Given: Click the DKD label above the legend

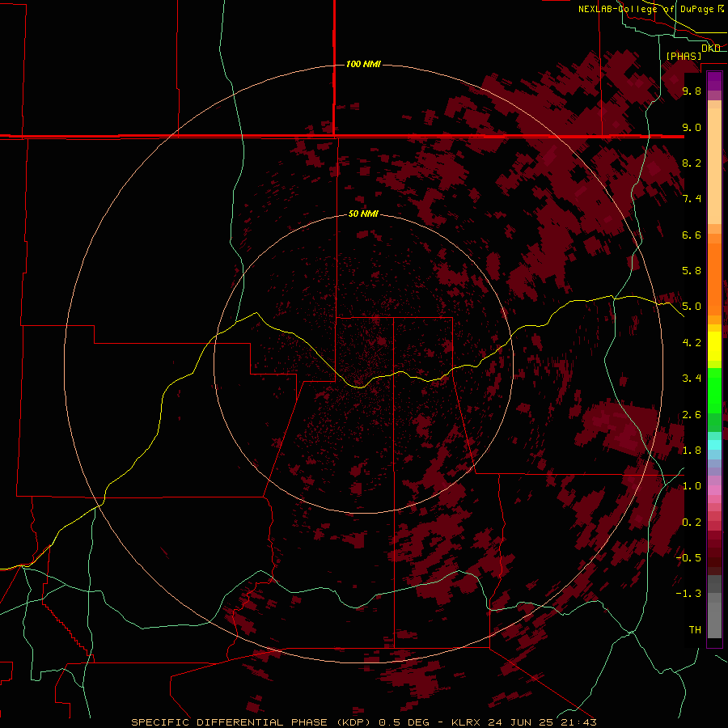Looking at the screenshot, I should coord(710,48).
